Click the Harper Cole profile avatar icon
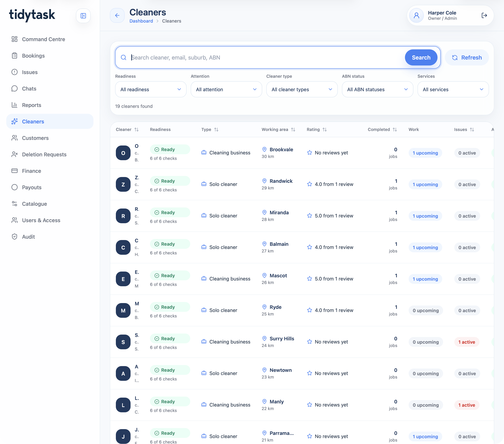 (x=416, y=16)
